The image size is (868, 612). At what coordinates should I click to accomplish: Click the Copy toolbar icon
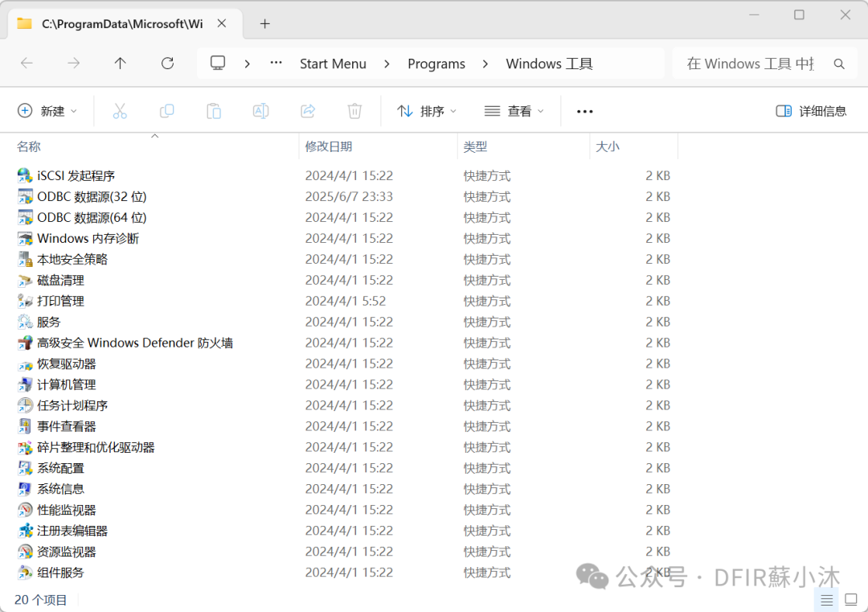(x=166, y=111)
